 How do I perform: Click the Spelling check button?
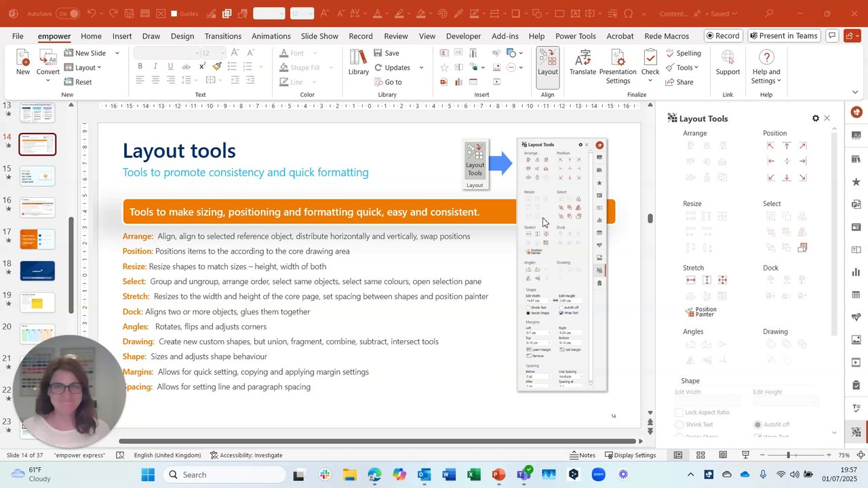coord(683,53)
